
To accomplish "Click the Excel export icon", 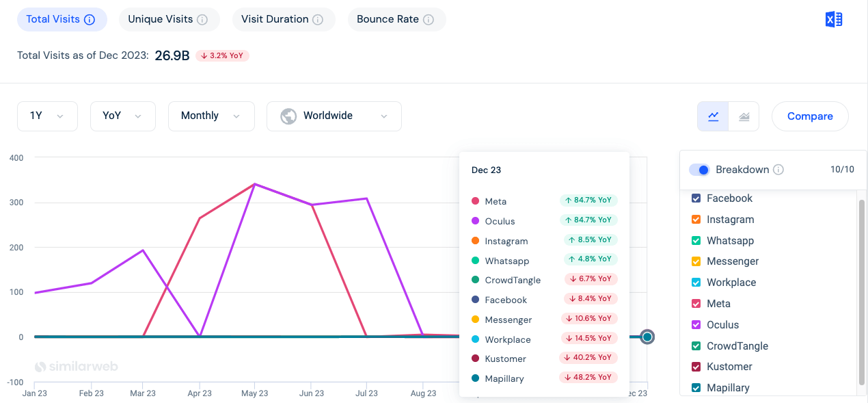I will click(833, 18).
